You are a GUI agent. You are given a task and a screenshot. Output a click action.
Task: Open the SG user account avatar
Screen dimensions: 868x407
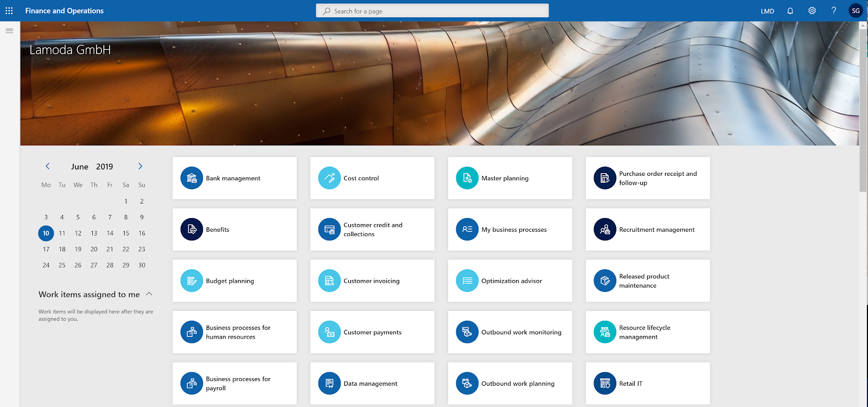(856, 11)
